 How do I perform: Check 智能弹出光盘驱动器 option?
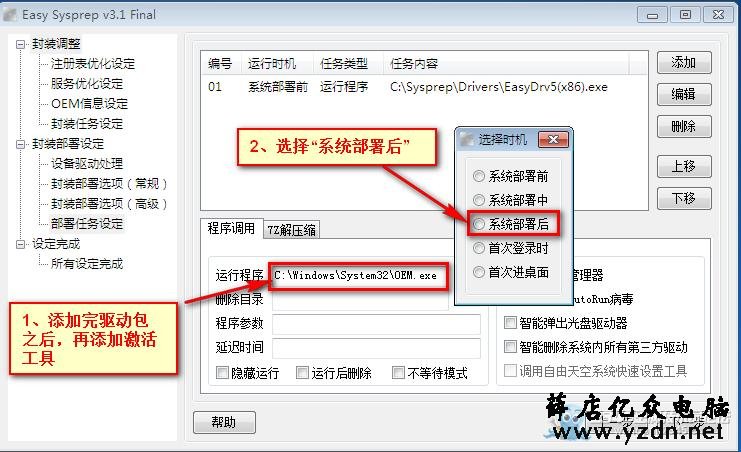[x=510, y=323]
